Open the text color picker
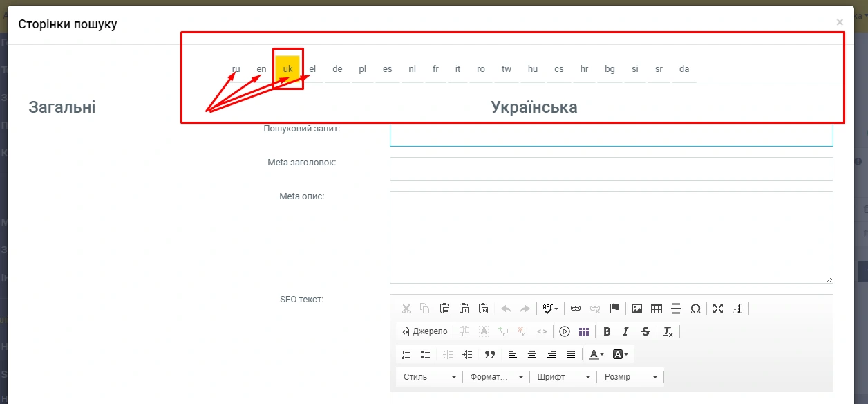868x404 pixels. (596, 354)
